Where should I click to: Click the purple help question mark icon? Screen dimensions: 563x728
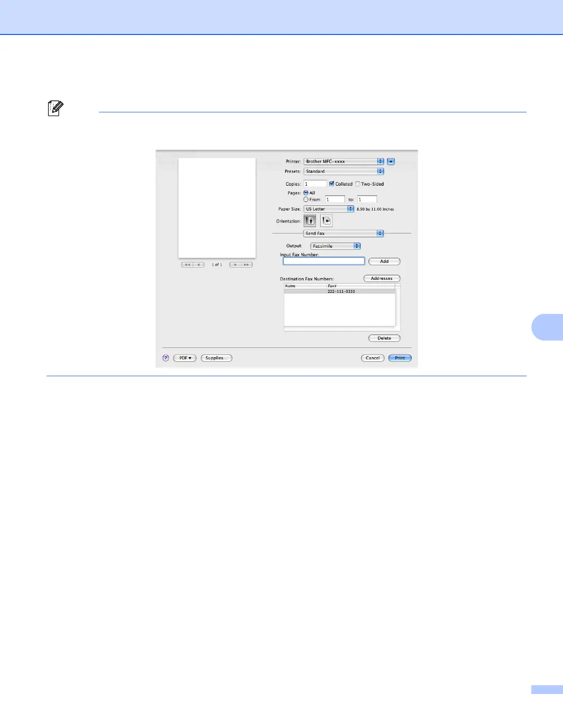[166, 358]
